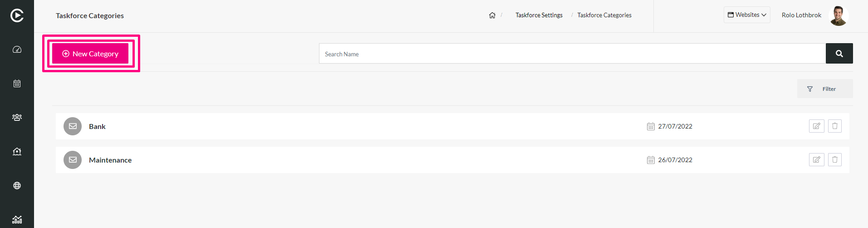Screen dimensions: 868x228
Task: Edit the Maintenance category
Action: (816, 160)
